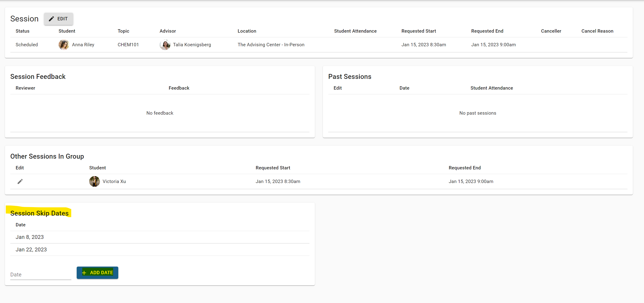Click the pencil icon in Edit button
This screenshot has width=644, height=303.
tap(51, 19)
